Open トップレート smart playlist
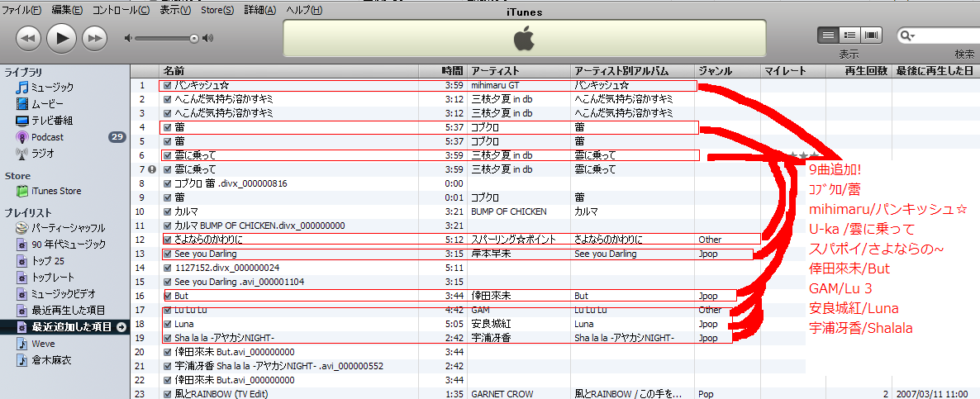980x399 pixels. pos(53,278)
